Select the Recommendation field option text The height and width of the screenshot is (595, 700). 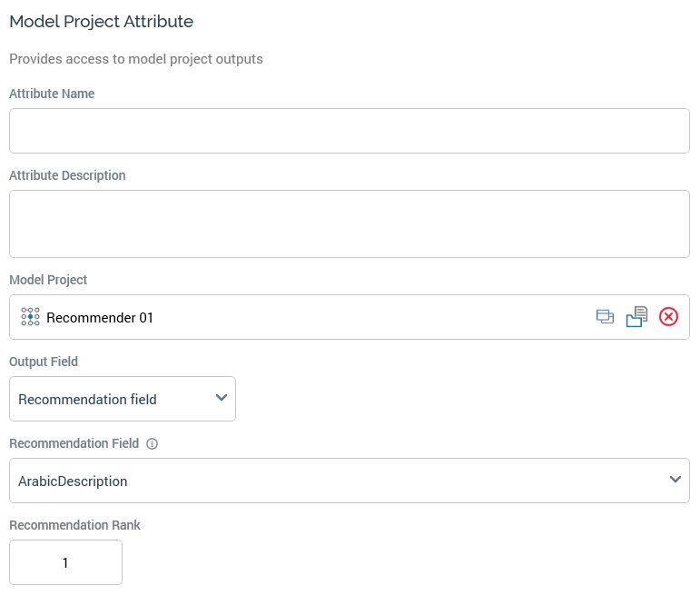[87, 400]
